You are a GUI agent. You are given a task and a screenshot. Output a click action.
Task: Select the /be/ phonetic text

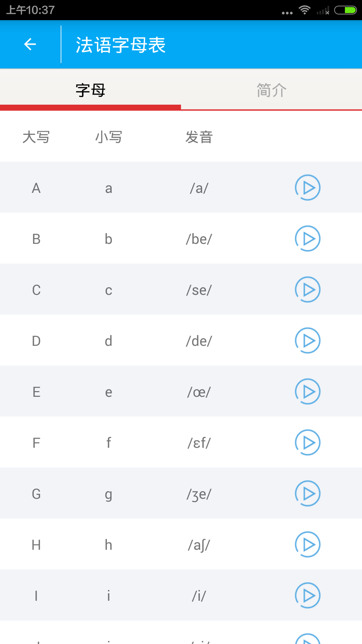click(199, 239)
